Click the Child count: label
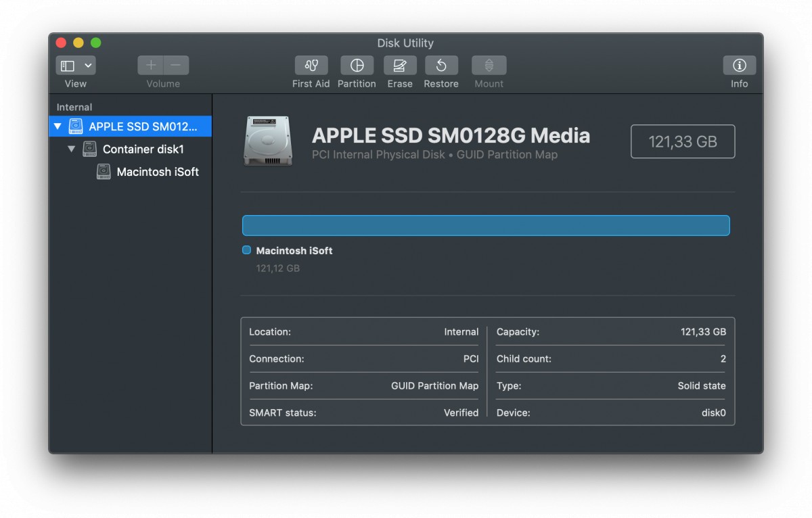This screenshot has height=518, width=812. click(524, 359)
